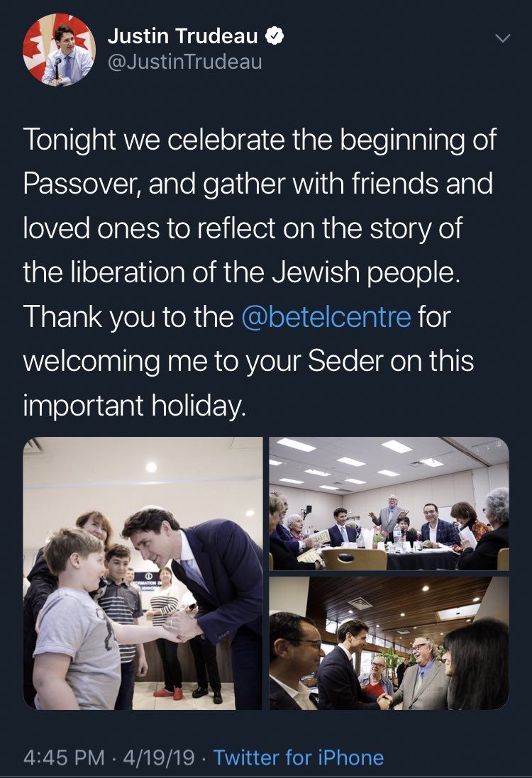532x778 pixels.
Task: Tap the 'liberation of the Jewish people' line
Action: click(242, 273)
